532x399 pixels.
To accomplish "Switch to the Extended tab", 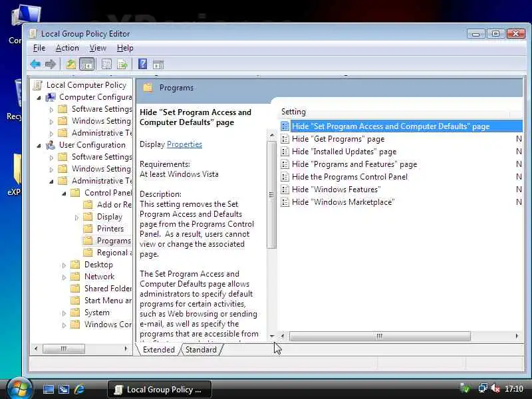I will [158, 350].
